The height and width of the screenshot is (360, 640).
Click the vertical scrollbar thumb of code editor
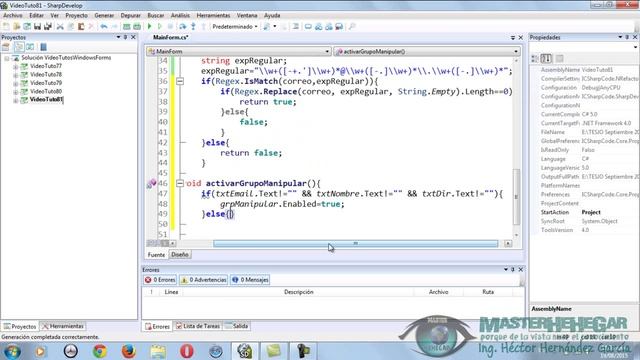(516, 197)
